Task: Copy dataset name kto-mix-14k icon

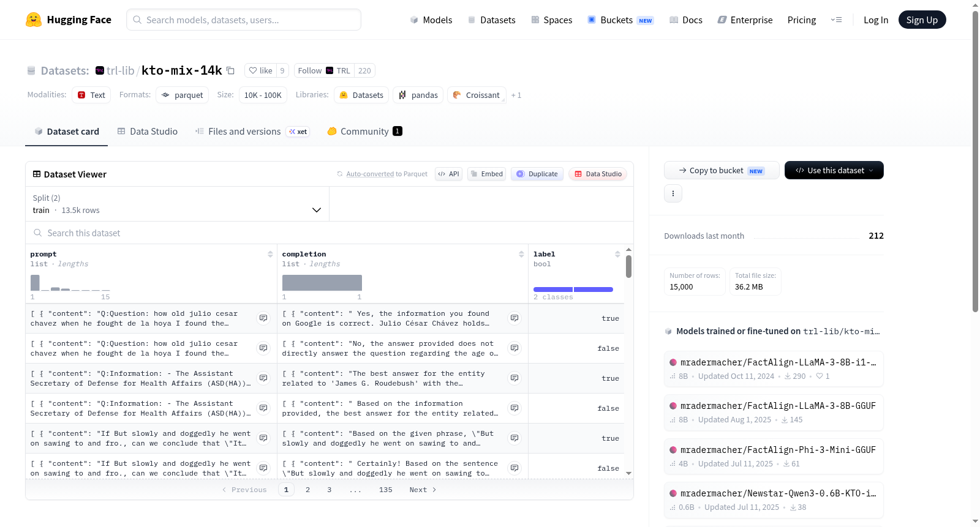Action: coord(230,70)
